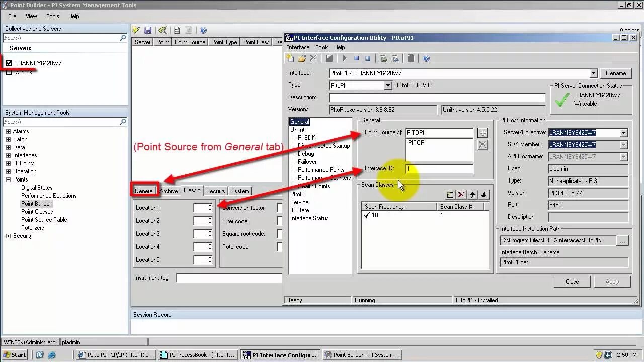This screenshot has height=362, width=644.
Task: Click Save diskette icon in ICU toolbar
Action: point(329,58)
